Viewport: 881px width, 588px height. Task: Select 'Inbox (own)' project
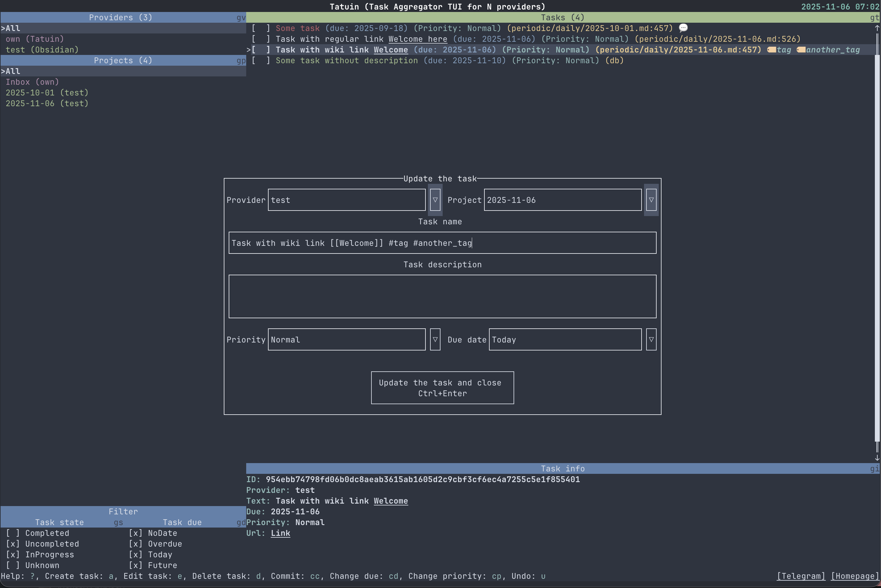pyautogui.click(x=32, y=82)
